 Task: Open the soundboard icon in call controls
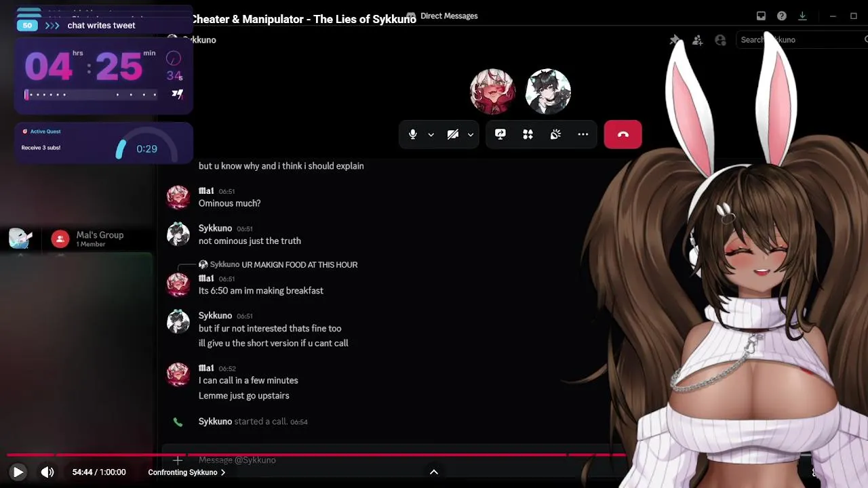(555, 134)
